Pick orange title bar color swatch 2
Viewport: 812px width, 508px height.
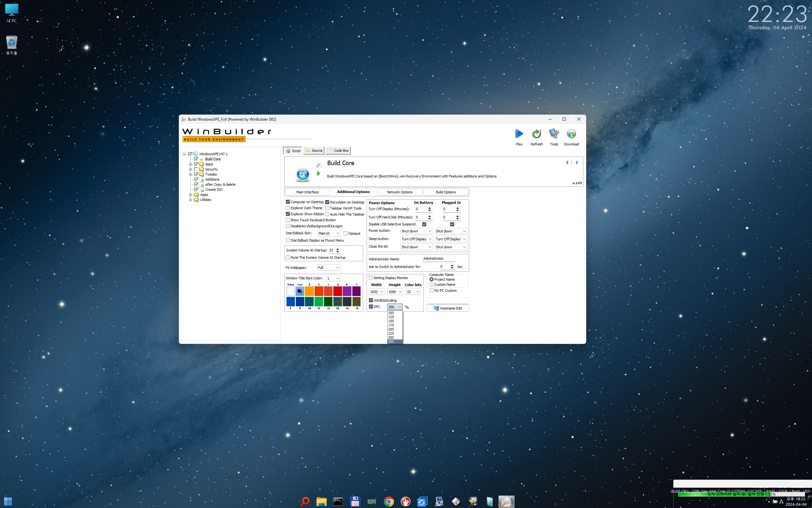pyautogui.click(x=309, y=291)
